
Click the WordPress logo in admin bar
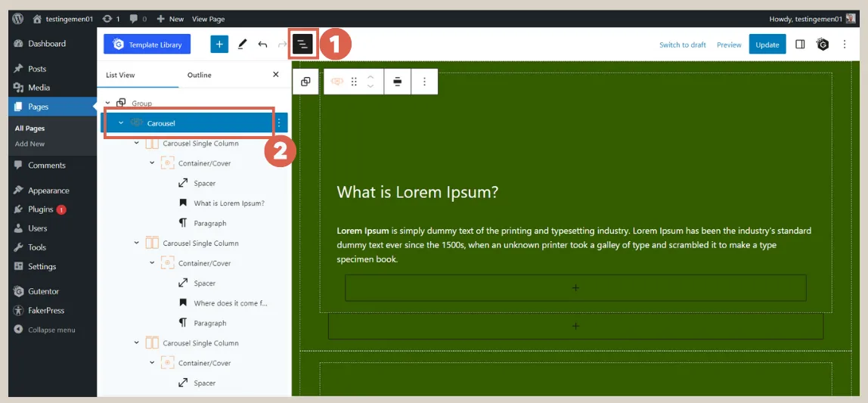point(17,19)
